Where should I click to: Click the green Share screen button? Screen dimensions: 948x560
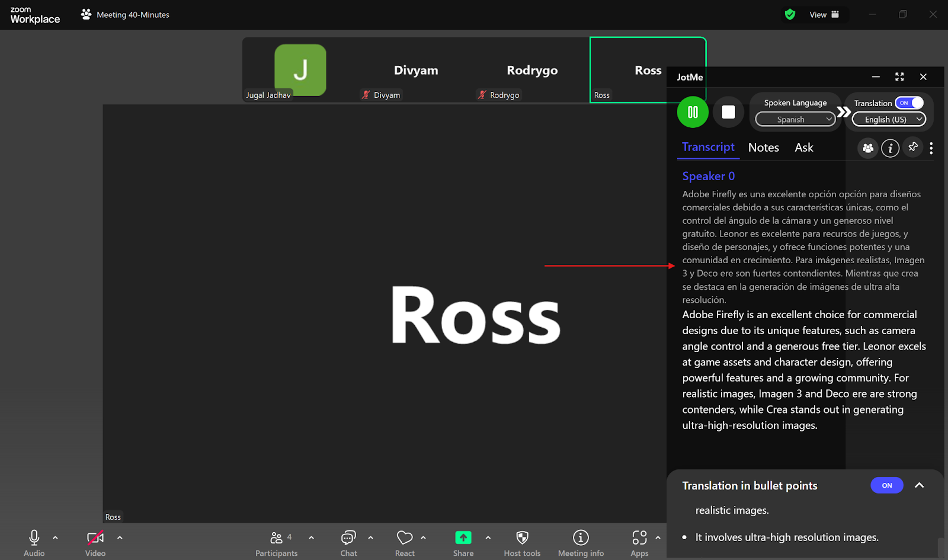463,537
